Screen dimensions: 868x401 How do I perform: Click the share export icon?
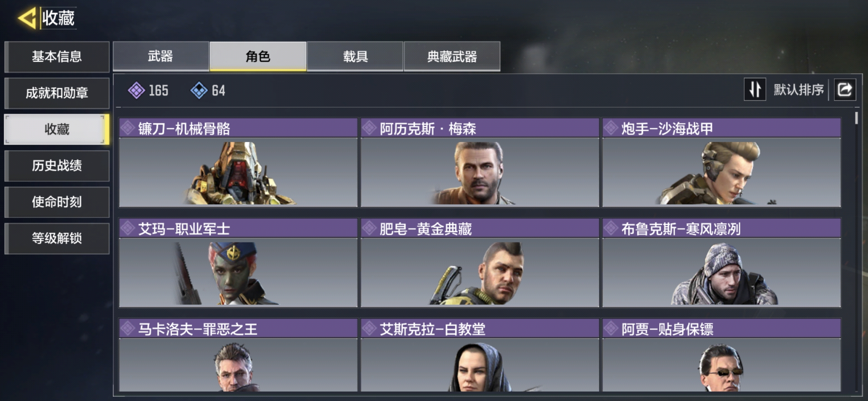[x=845, y=89]
